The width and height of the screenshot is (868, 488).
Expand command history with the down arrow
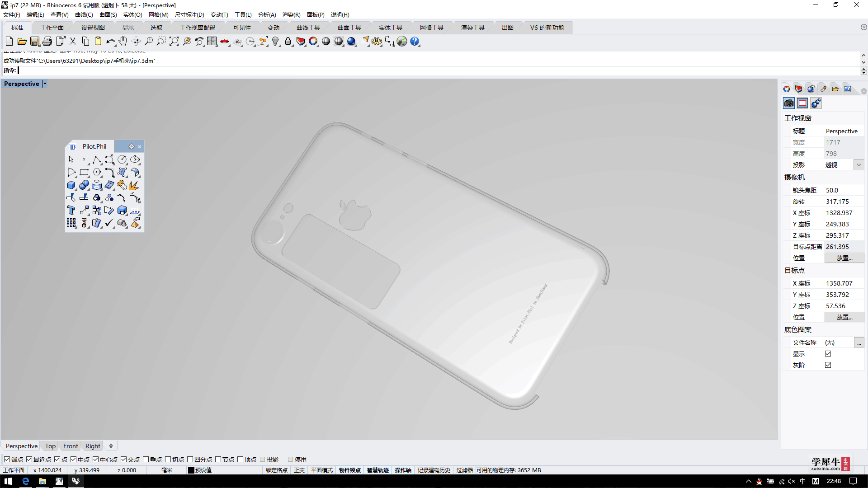click(863, 62)
